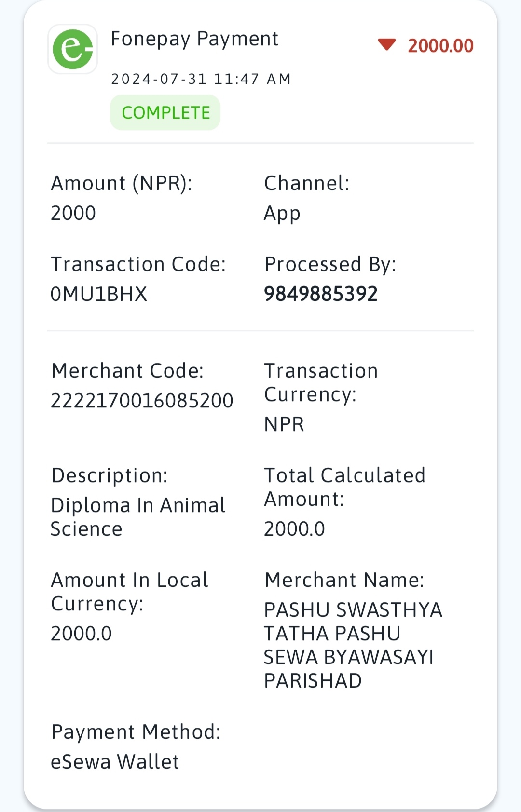Select Transaction Currency value NPR

pos(284,424)
